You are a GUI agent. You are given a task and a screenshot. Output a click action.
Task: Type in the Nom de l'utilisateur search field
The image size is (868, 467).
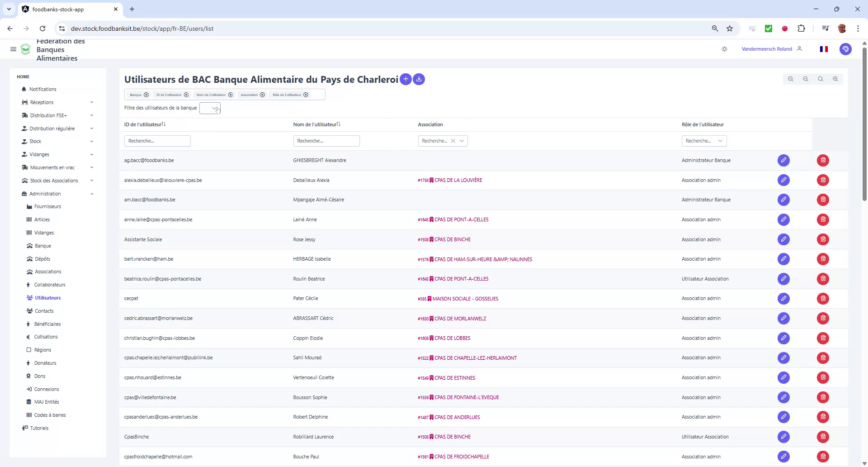click(x=326, y=141)
